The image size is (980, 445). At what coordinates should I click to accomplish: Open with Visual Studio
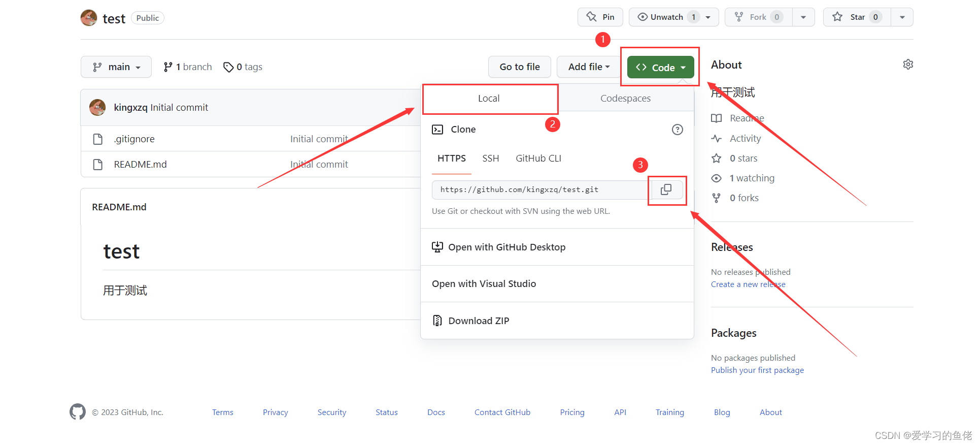(557, 284)
